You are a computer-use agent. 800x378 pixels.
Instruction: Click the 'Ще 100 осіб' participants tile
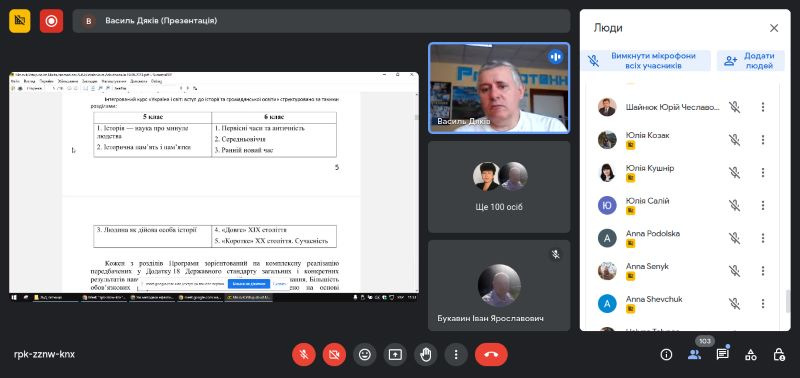499,187
